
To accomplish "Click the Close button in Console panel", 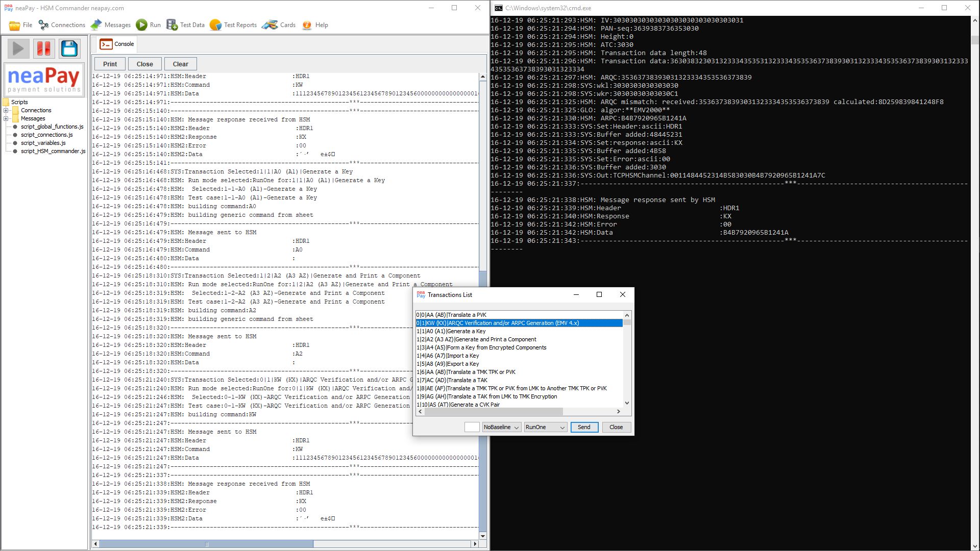I will click(x=144, y=64).
